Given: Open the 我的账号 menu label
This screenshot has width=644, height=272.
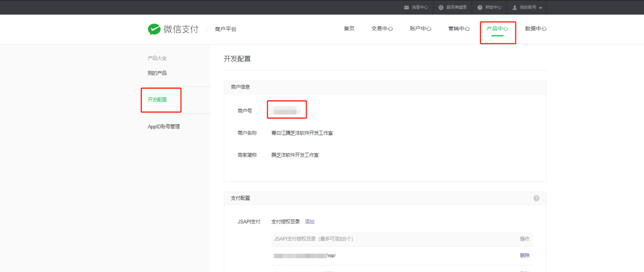Looking at the screenshot, I should [x=528, y=7].
